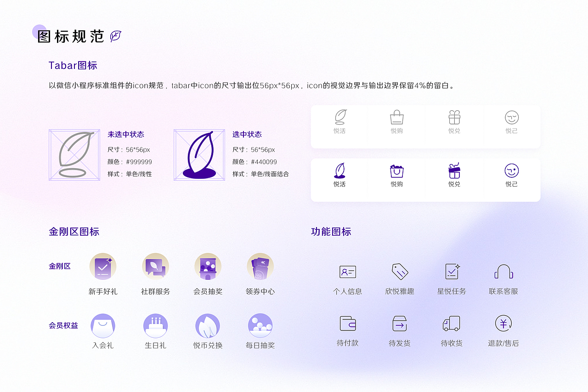Select the 生日礼 birthday cake icon
588x392 pixels.
coord(155,325)
